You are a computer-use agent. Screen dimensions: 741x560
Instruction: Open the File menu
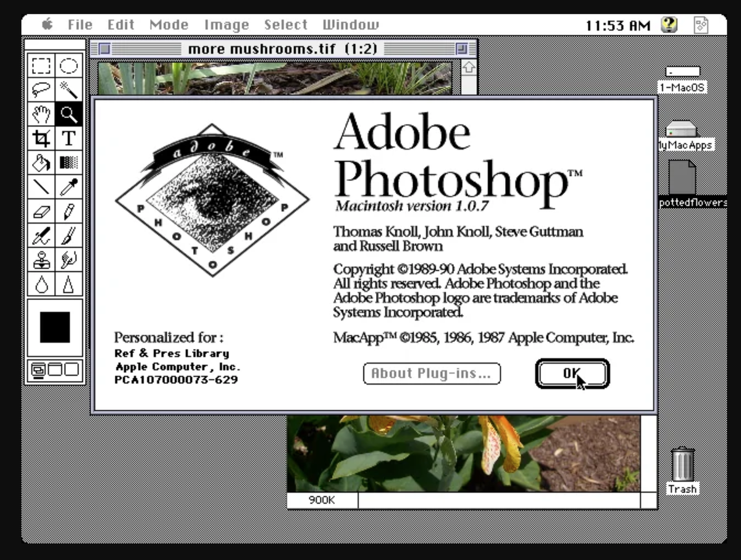pyautogui.click(x=80, y=25)
